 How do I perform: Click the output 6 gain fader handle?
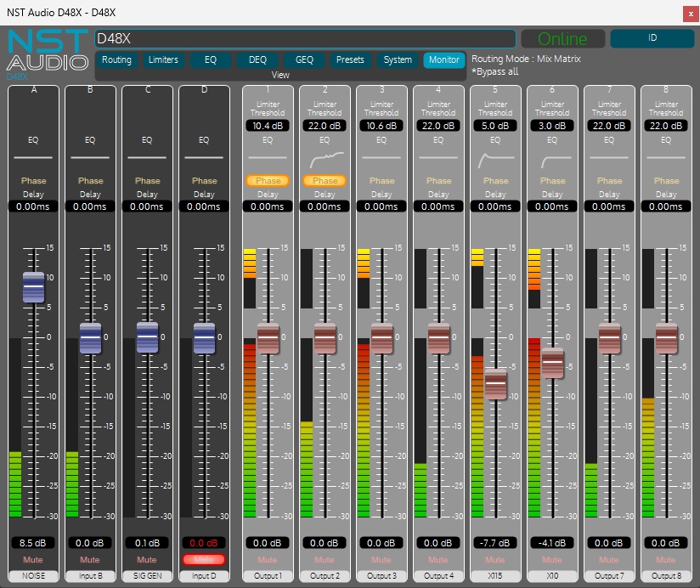point(553,362)
